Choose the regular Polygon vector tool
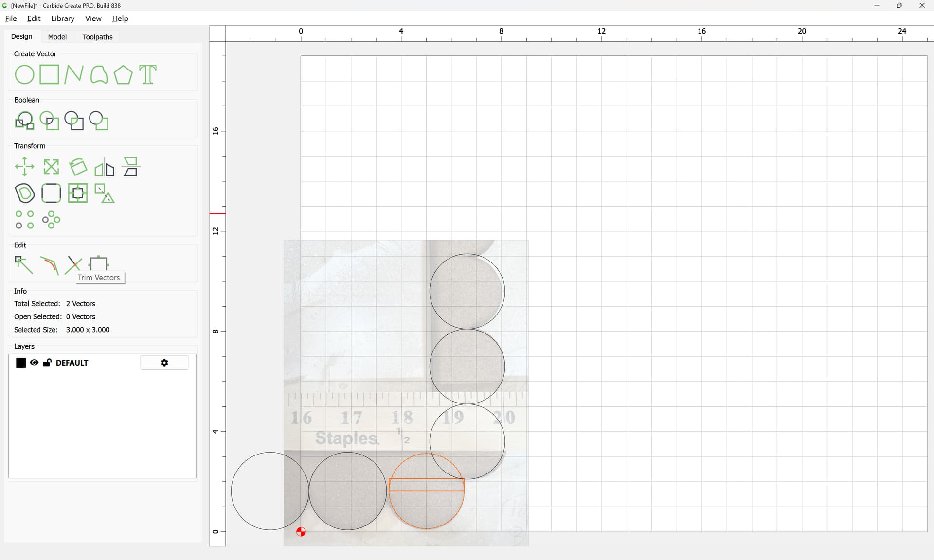This screenshot has height=560, width=934. pyautogui.click(x=123, y=75)
